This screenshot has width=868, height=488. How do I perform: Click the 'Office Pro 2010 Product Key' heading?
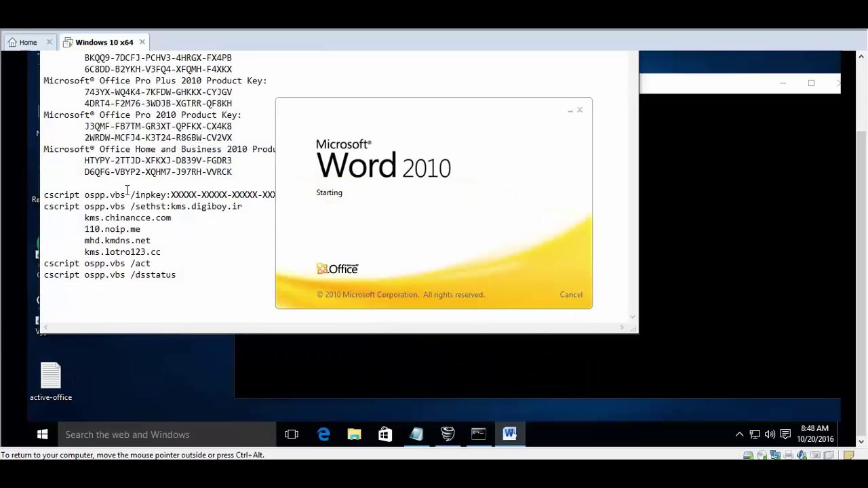coord(142,115)
